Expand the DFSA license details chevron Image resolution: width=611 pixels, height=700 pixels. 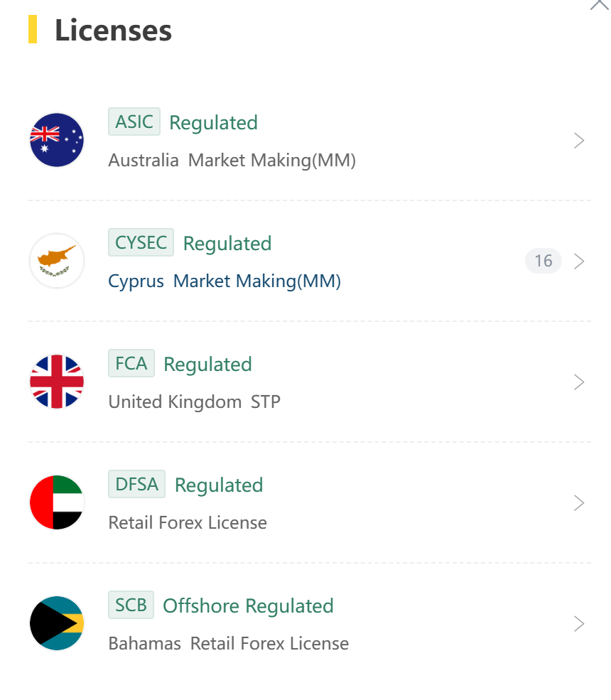(579, 502)
